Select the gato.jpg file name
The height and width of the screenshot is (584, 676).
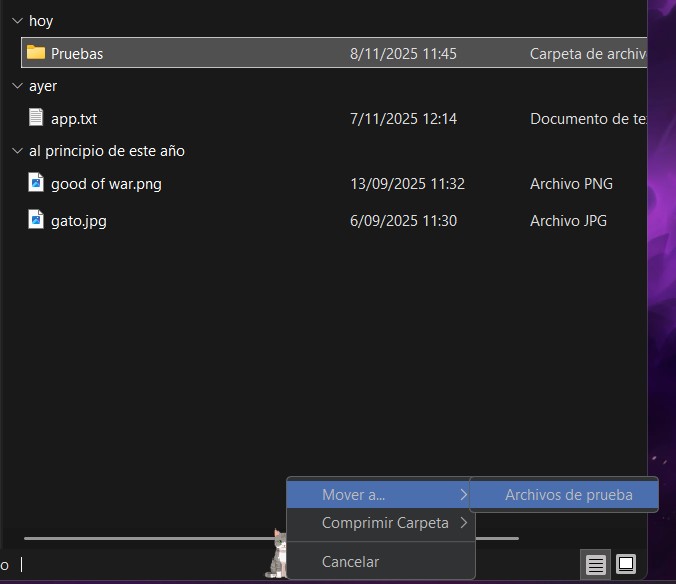pyautogui.click(x=79, y=220)
